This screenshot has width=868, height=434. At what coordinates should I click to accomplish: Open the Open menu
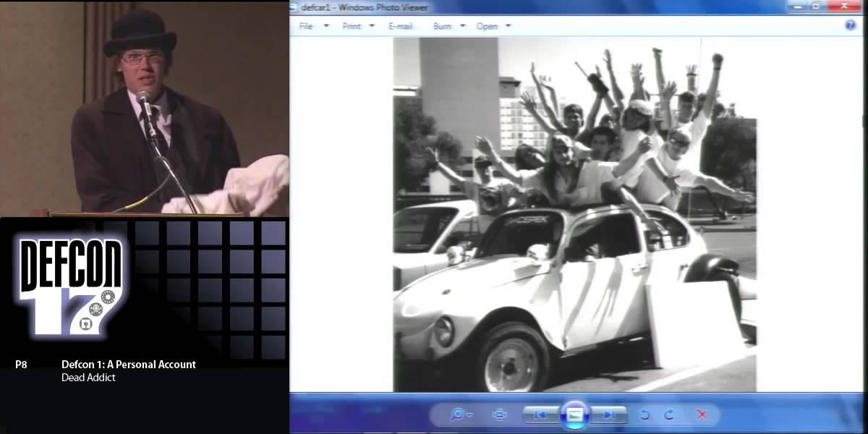tap(487, 26)
